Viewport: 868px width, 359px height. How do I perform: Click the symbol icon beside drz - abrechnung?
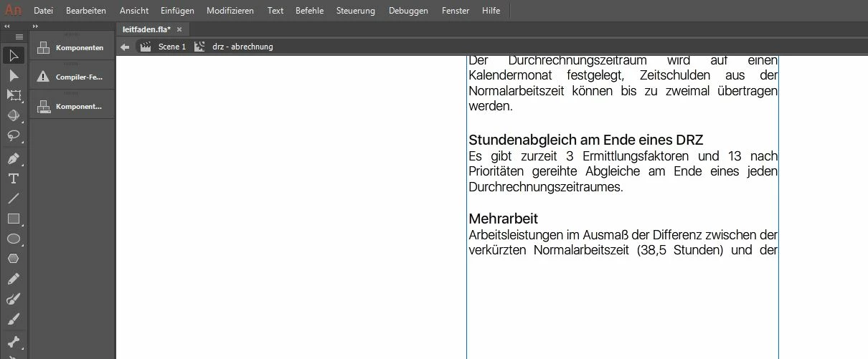pos(199,47)
